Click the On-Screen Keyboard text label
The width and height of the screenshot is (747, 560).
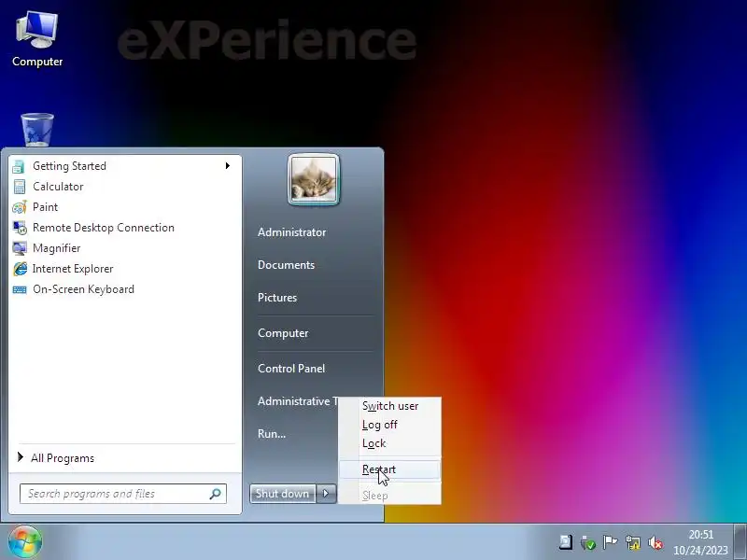83,289
